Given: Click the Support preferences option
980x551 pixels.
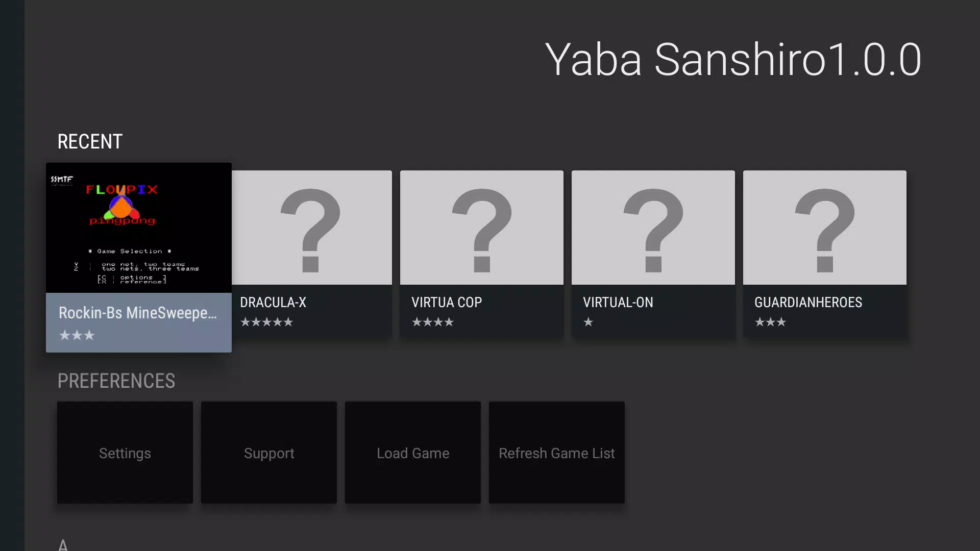Looking at the screenshot, I should pyautogui.click(x=268, y=453).
